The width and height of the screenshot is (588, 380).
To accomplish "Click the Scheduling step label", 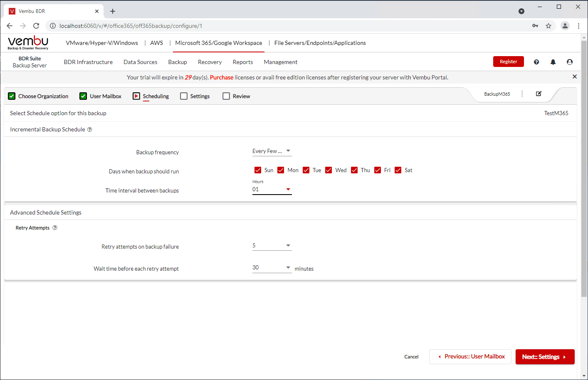I will click(156, 96).
